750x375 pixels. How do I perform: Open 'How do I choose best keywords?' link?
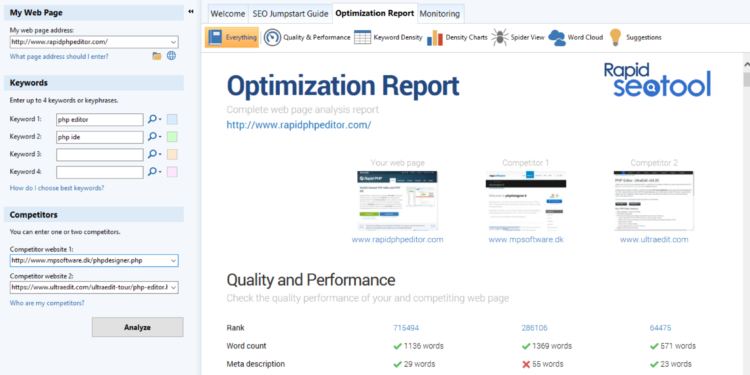57,188
